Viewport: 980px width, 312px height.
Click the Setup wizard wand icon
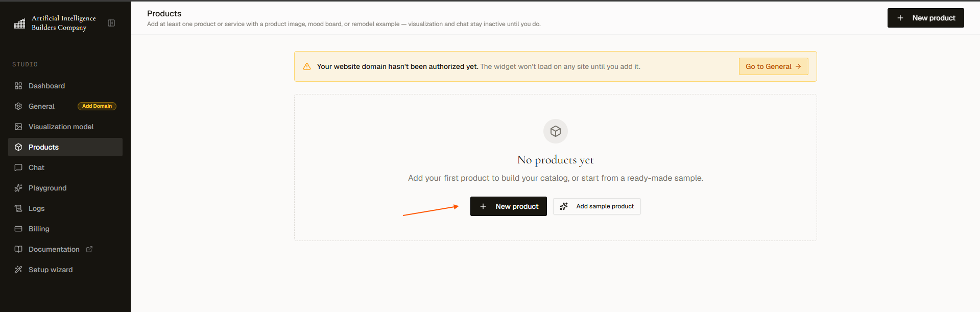coord(18,270)
